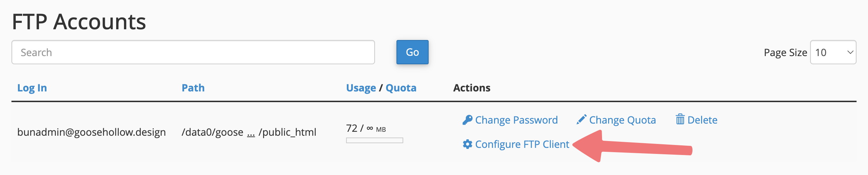Click the pencil icon beside Change Quota
The image size is (868, 175).
(582, 120)
